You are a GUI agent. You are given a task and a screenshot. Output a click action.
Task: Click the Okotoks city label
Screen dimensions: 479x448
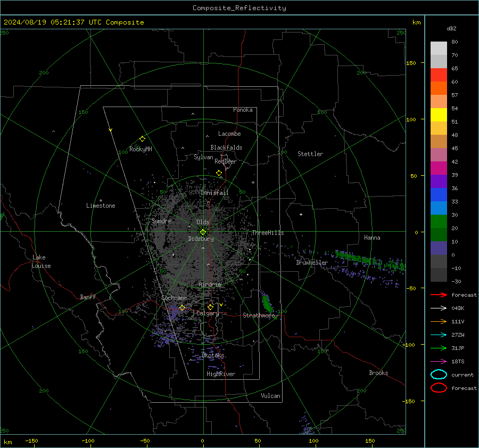(x=213, y=355)
